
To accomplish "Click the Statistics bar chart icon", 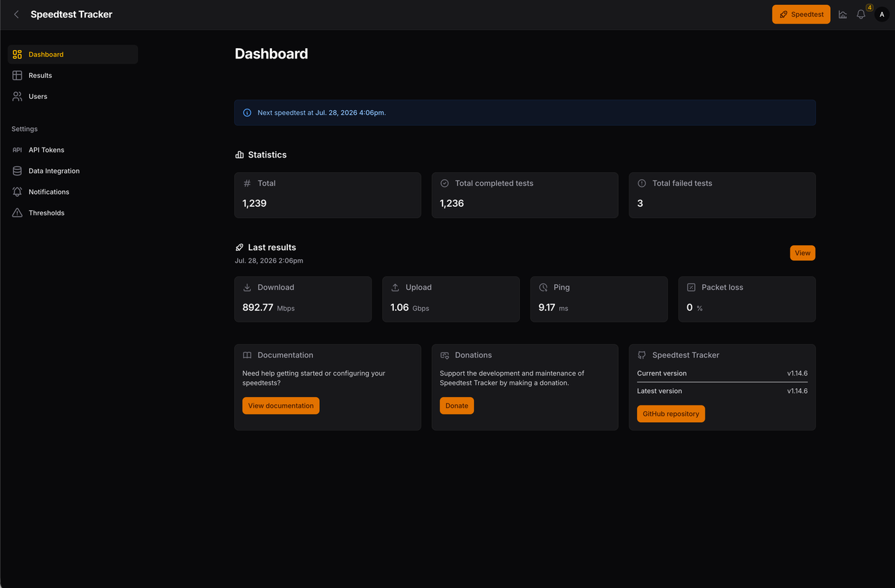I will pyautogui.click(x=240, y=155).
